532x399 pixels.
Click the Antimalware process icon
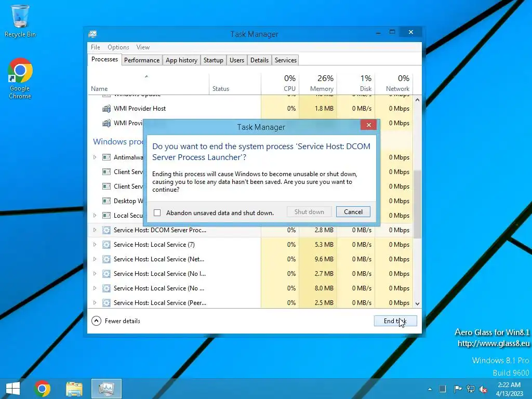(107, 157)
